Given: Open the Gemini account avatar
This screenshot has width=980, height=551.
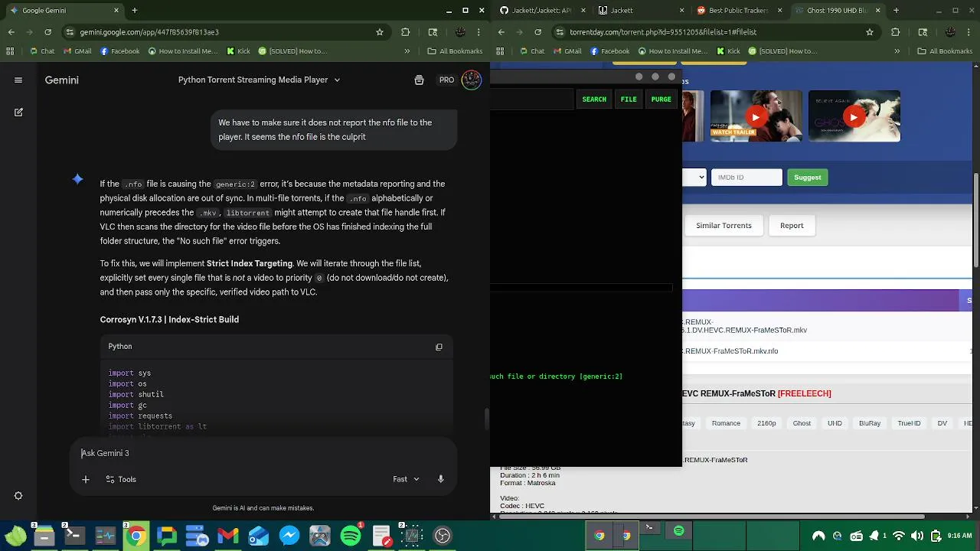Looking at the screenshot, I should (x=472, y=80).
